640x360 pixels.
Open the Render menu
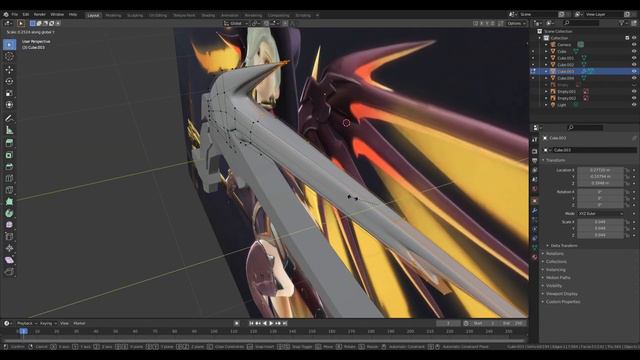(40, 14)
